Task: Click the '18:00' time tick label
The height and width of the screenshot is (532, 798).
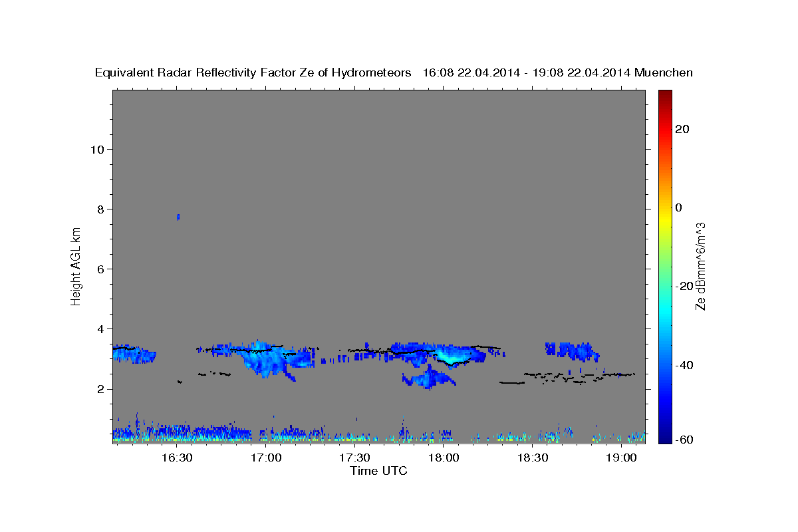Action: click(x=444, y=458)
